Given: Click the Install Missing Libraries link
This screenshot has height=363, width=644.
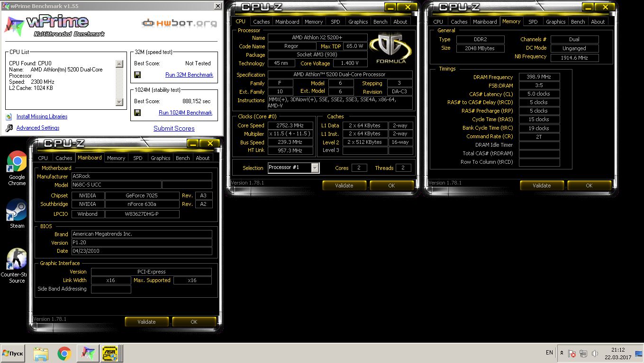Looking at the screenshot, I should pyautogui.click(x=42, y=116).
